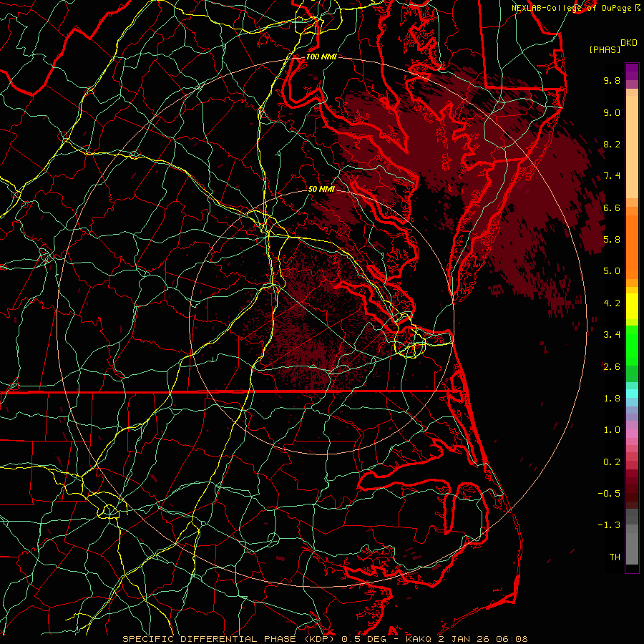
Task: Pick the orange band on the color scale
Action: point(632,247)
